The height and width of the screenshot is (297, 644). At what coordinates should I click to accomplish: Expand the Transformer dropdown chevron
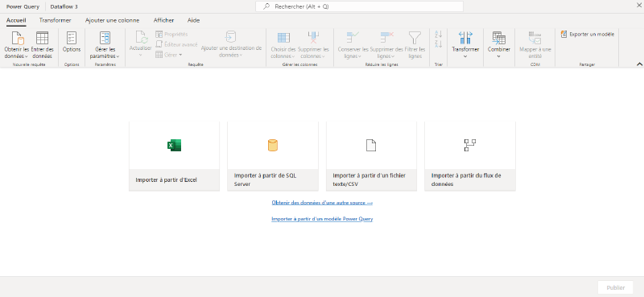click(x=465, y=56)
